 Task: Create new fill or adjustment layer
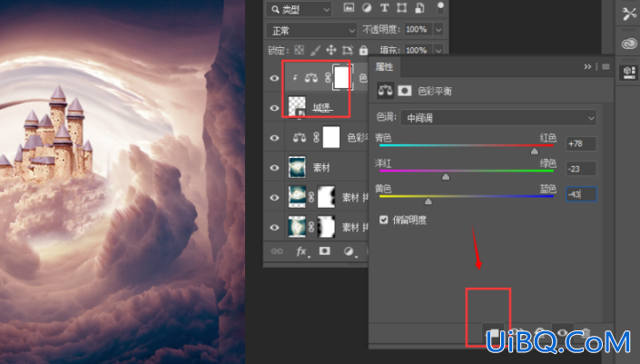click(349, 251)
